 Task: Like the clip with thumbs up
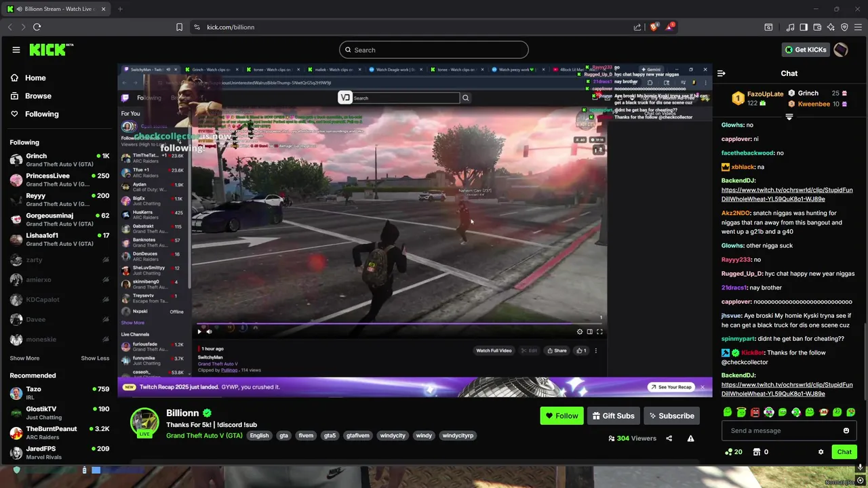581,350
